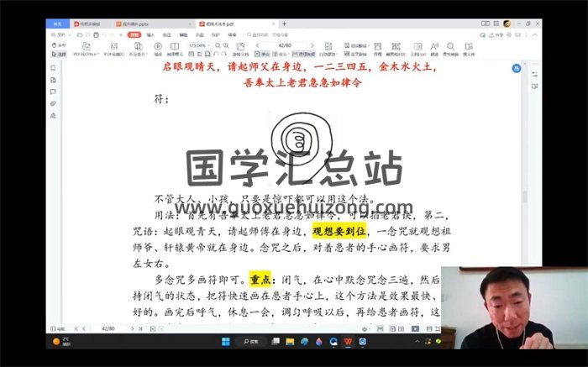Toggle the navigation pane button in status bar
588x367 pixels.
pos(57,328)
